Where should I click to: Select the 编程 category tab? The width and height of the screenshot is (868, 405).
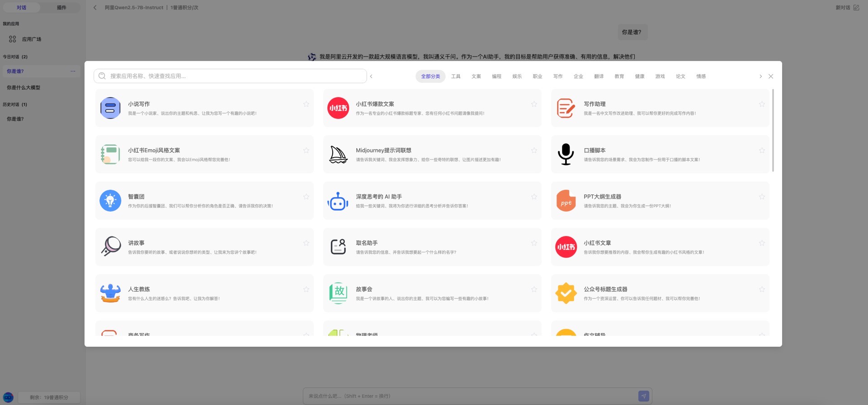496,76
